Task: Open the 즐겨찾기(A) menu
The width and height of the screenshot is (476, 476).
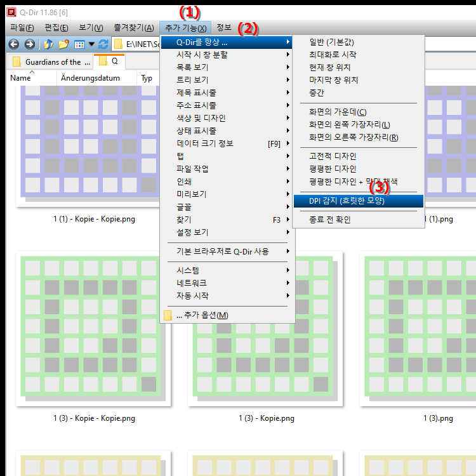Action: (x=133, y=28)
